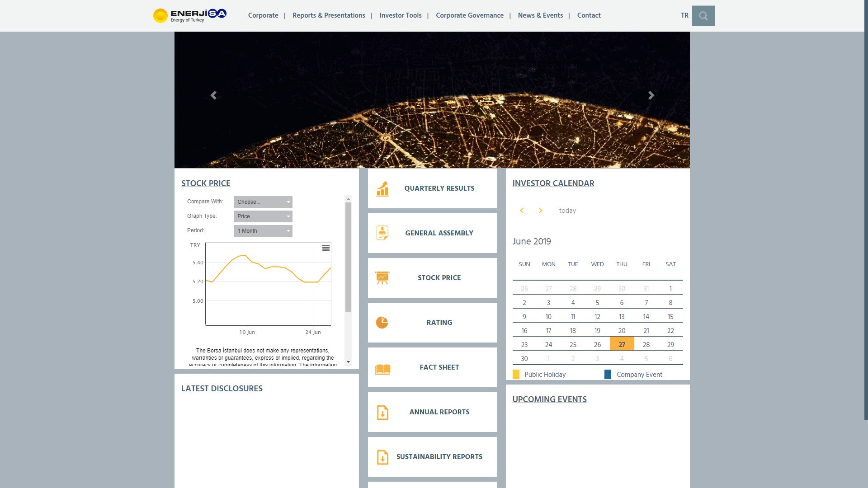Open the Investor Tools menu
The image size is (868, 488).
[x=400, y=15]
